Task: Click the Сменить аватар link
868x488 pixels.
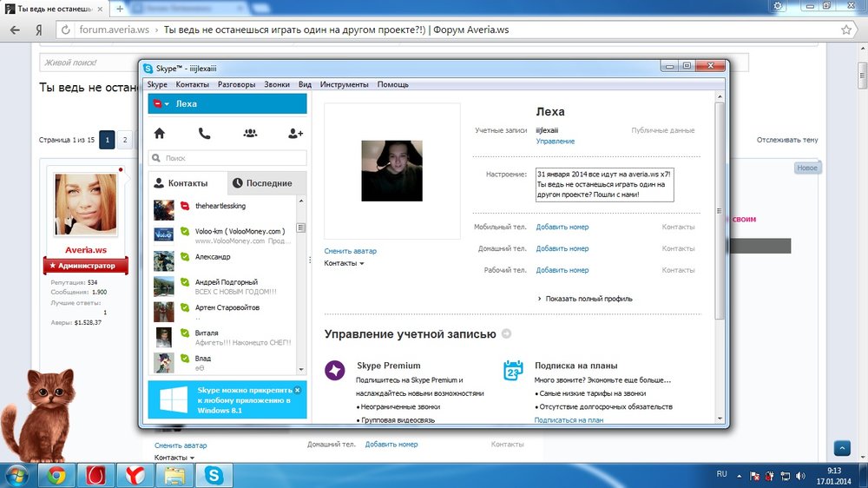Action: pos(350,251)
